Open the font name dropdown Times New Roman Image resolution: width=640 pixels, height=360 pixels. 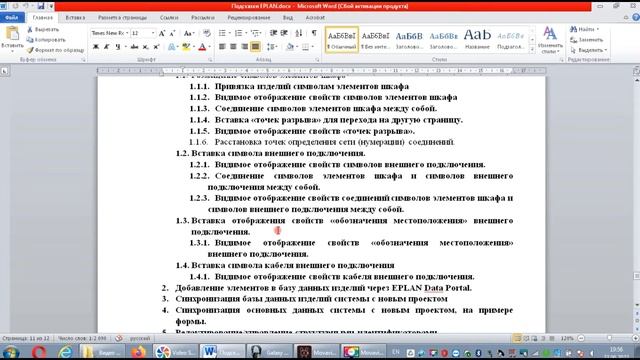(x=127, y=33)
